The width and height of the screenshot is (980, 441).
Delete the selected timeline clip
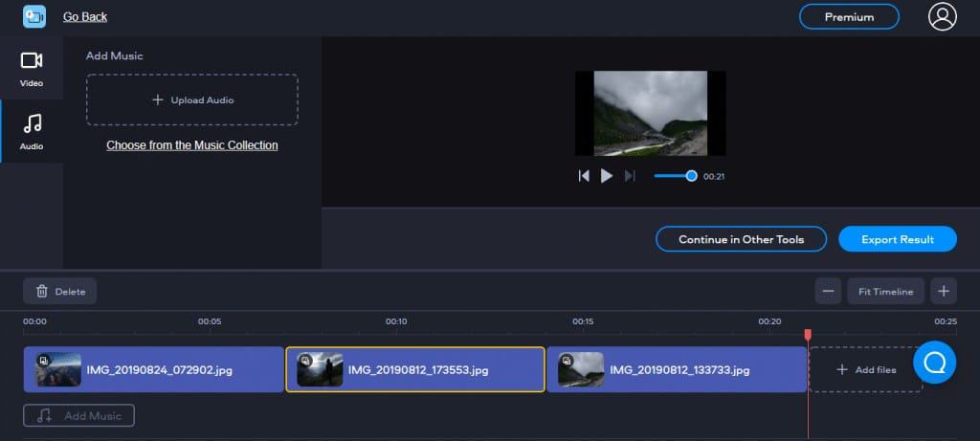coord(60,291)
